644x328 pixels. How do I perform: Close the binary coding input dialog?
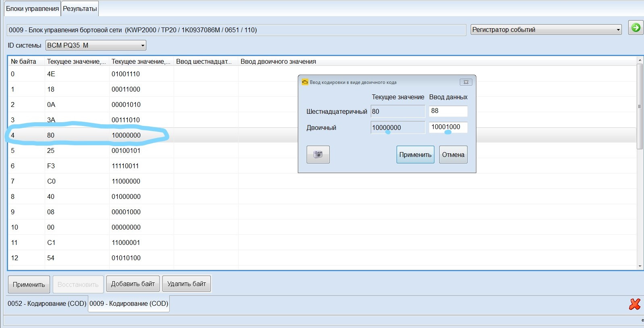(466, 82)
